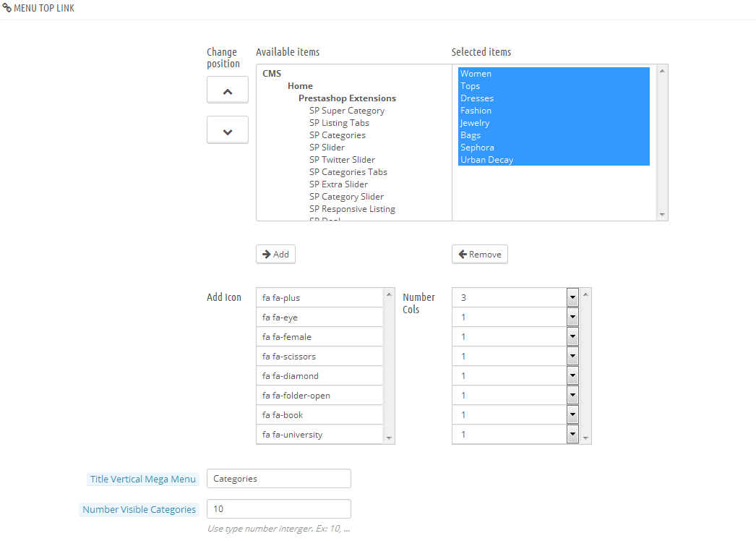Click the fa fa-eye icon field
The width and height of the screenshot is (756, 541).
[319, 317]
